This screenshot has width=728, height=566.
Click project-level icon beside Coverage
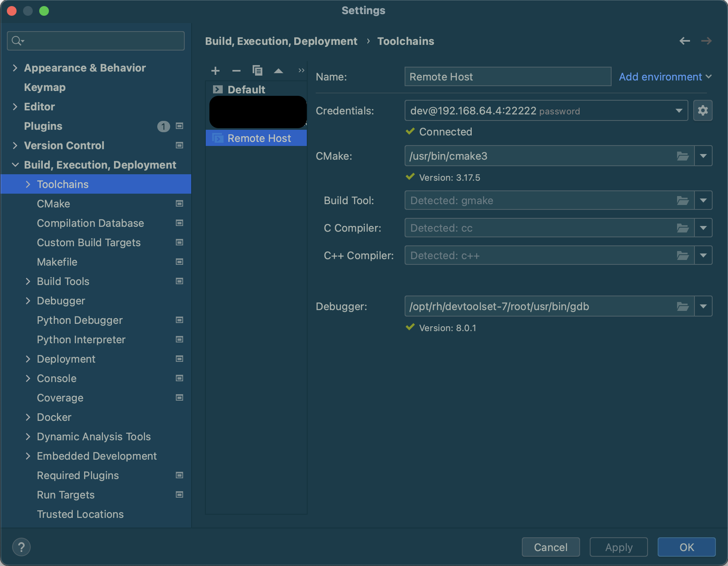pos(179,397)
